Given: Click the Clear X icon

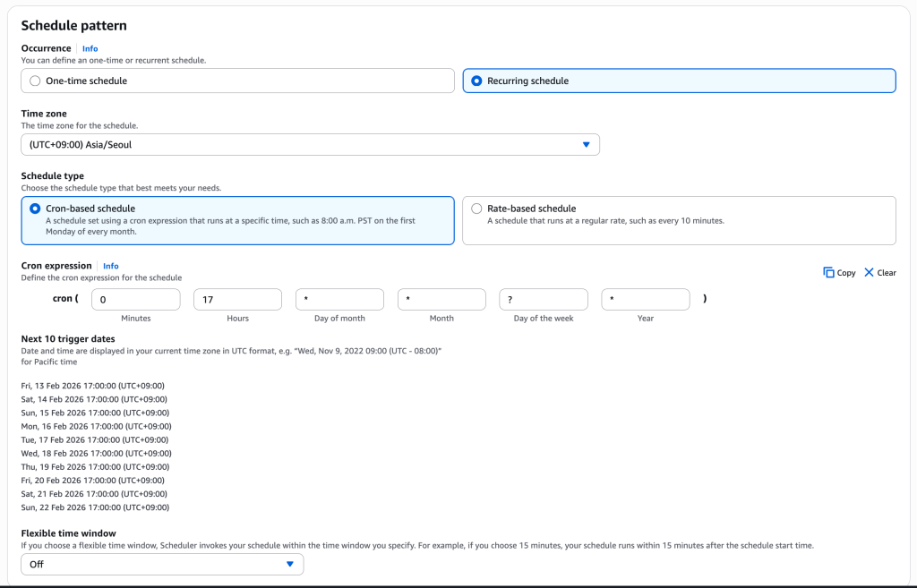Looking at the screenshot, I should [x=869, y=273].
